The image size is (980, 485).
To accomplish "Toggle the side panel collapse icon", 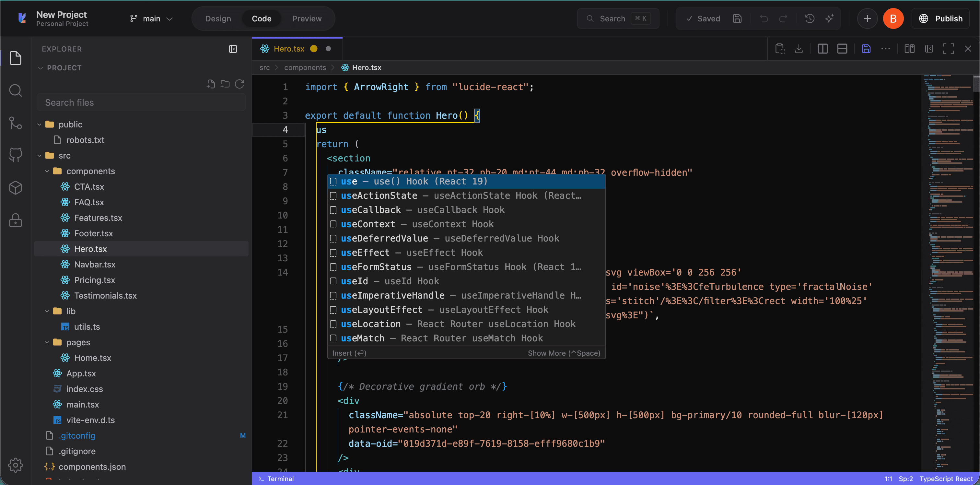I will point(929,49).
